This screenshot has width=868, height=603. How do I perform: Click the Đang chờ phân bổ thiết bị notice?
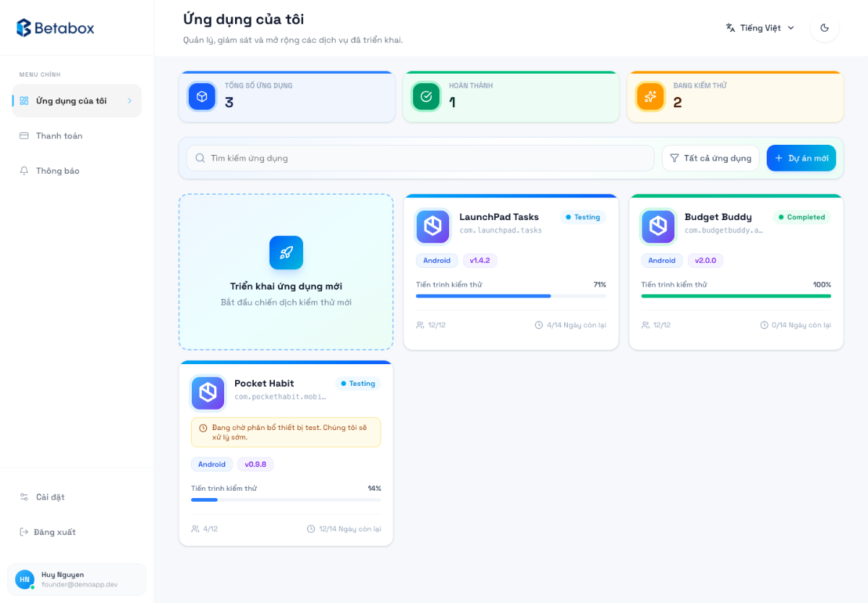[x=286, y=432]
